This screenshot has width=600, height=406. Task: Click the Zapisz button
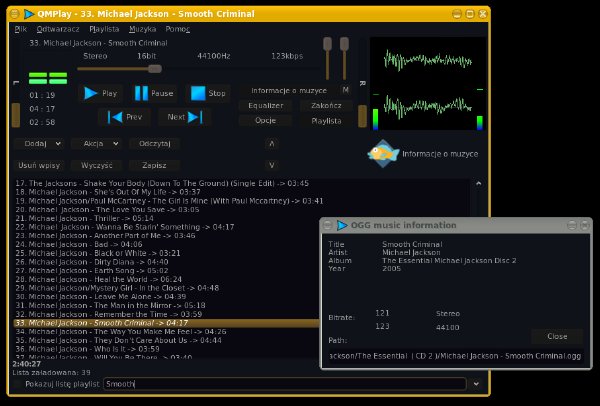[155, 165]
